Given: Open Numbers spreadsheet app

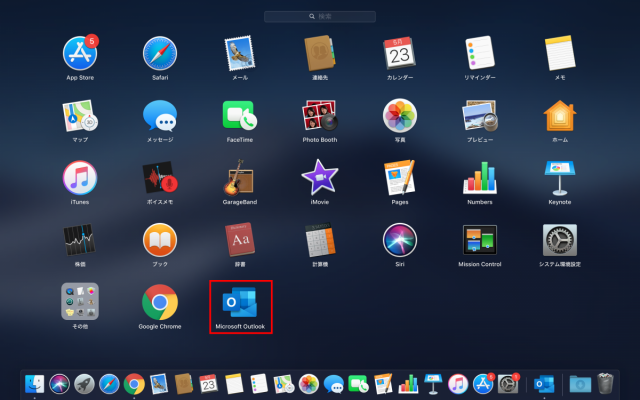Looking at the screenshot, I should (x=480, y=178).
